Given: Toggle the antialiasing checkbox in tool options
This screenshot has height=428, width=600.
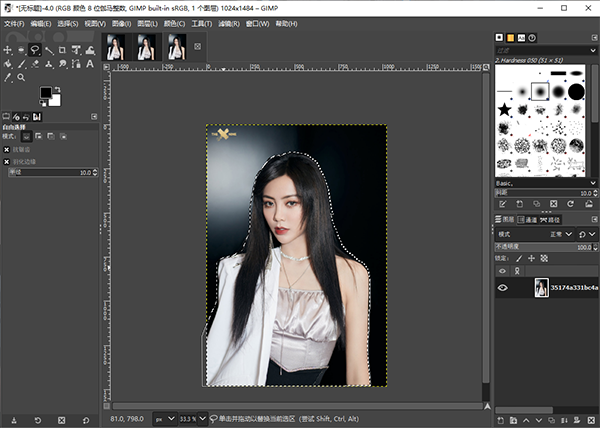Looking at the screenshot, I should tap(7, 149).
